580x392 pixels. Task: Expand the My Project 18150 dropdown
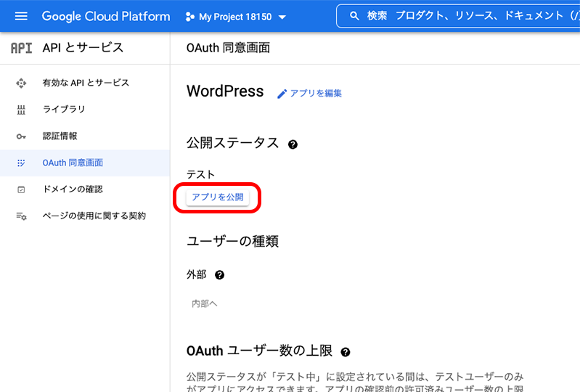282,17
